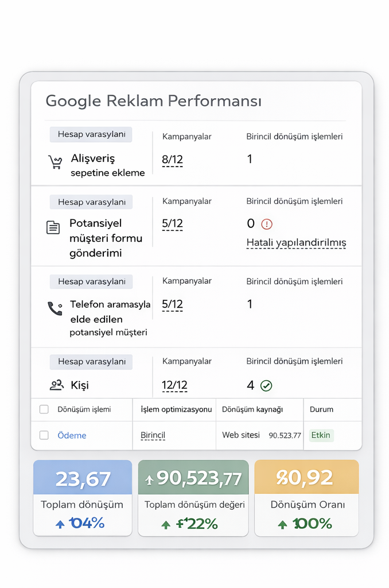
Task: Click the Web sitesi source cell
Action: click(x=240, y=435)
